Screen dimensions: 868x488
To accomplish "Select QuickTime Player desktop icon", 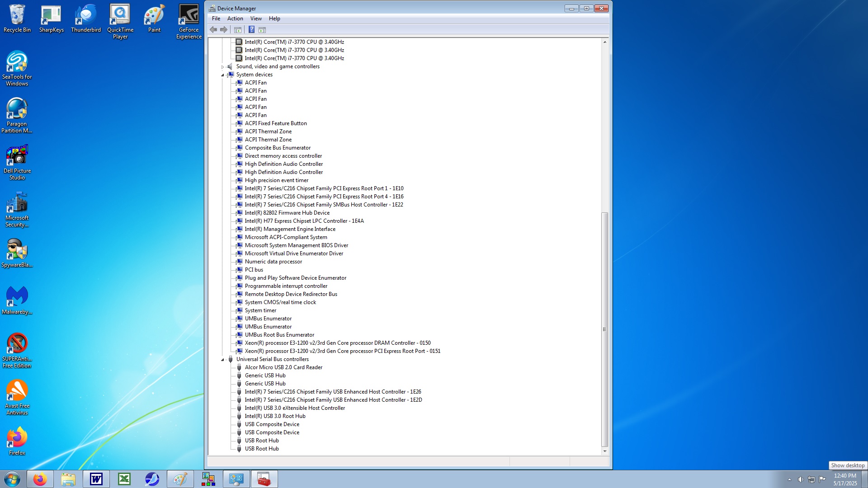I will tap(120, 22).
